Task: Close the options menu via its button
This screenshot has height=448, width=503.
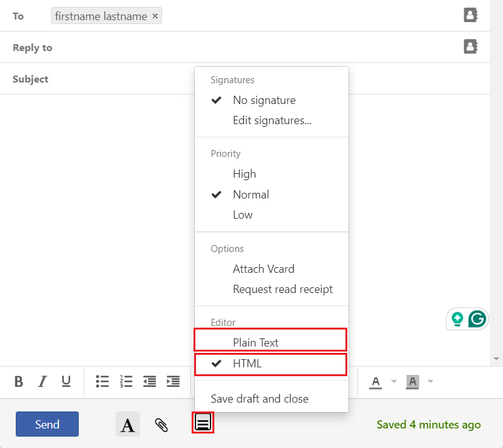Action: pos(203,423)
